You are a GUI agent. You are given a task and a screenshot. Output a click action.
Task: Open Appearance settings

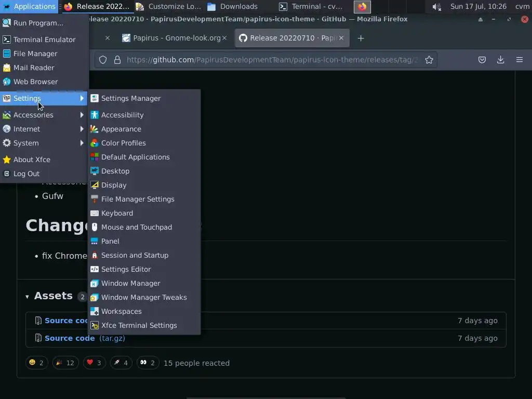(144, 129)
